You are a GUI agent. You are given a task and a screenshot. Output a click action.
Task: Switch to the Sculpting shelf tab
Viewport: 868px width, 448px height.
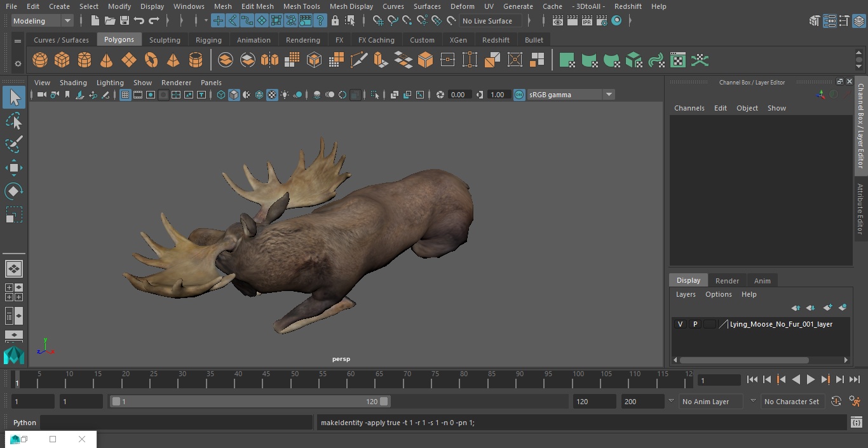click(165, 40)
